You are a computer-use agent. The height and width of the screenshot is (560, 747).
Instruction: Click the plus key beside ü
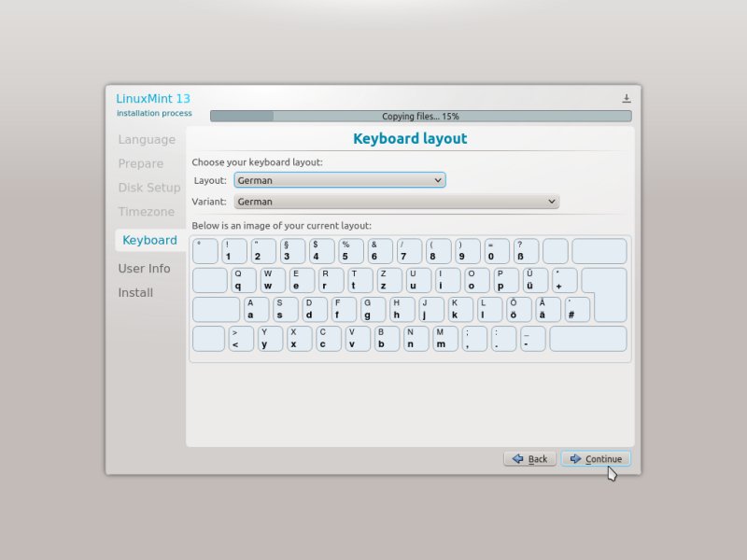(x=565, y=280)
